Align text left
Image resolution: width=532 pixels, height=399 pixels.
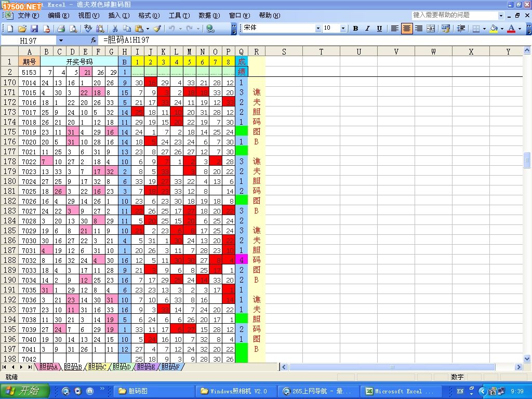point(394,29)
